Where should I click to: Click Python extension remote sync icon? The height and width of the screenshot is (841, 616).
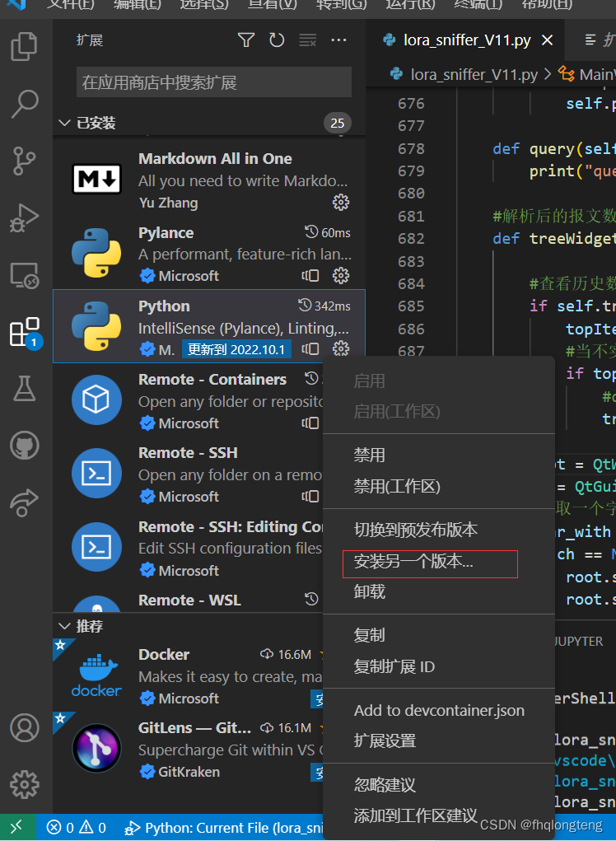[310, 349]
